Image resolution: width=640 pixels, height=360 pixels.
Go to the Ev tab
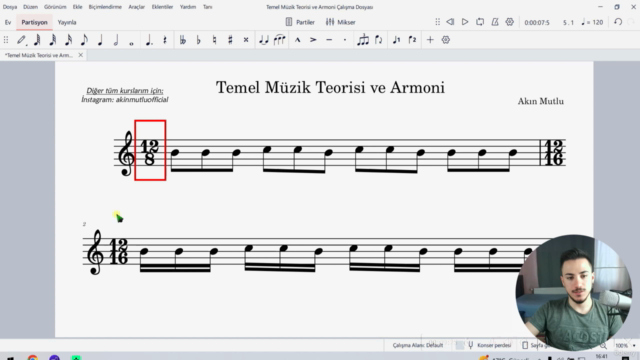8,22
